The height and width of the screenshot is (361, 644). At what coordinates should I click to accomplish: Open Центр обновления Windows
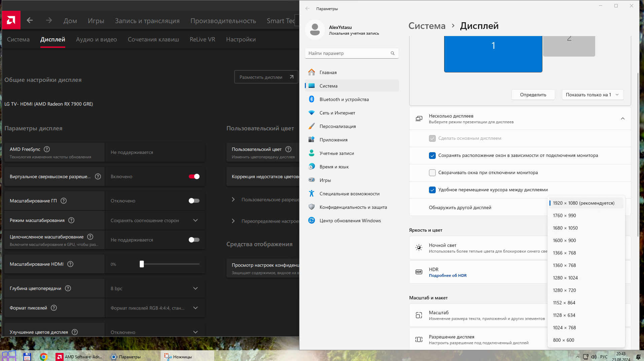352,221
